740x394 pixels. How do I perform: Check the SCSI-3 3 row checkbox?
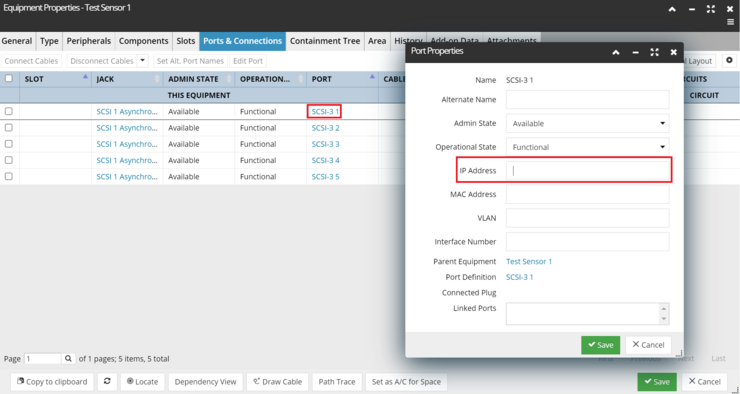tap(8, 144)
